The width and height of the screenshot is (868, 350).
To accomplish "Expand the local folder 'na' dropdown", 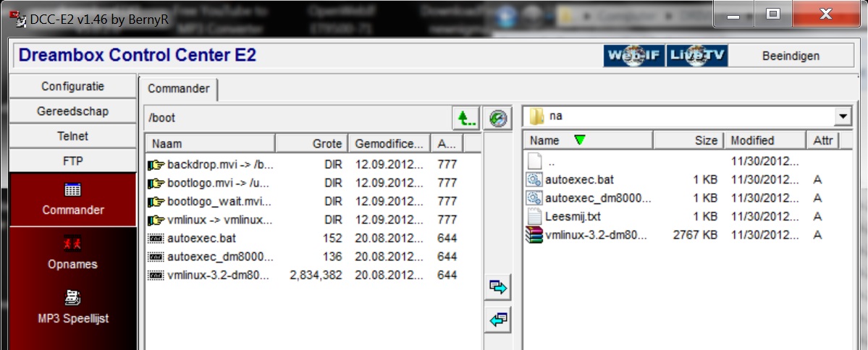I will pyautogui.click(x=843, y=116).
